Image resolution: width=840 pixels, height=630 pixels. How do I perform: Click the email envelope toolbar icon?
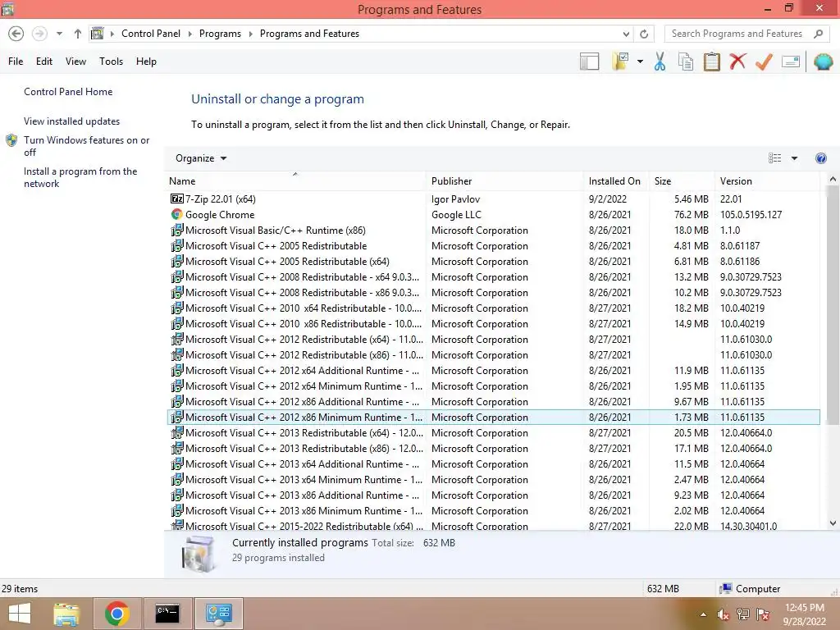791,62
